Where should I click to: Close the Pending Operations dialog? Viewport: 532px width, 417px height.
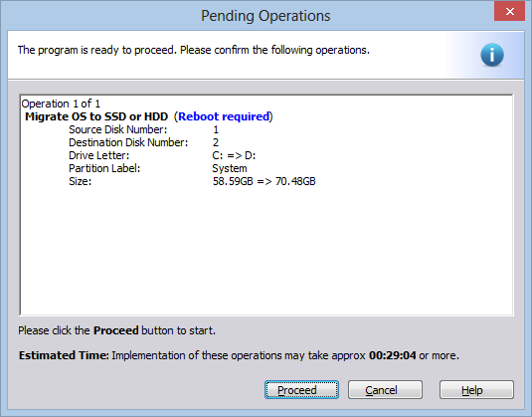509,12
